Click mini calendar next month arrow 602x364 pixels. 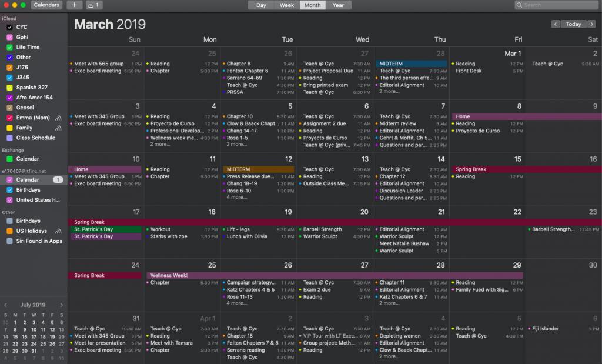(x=61, y=305)
